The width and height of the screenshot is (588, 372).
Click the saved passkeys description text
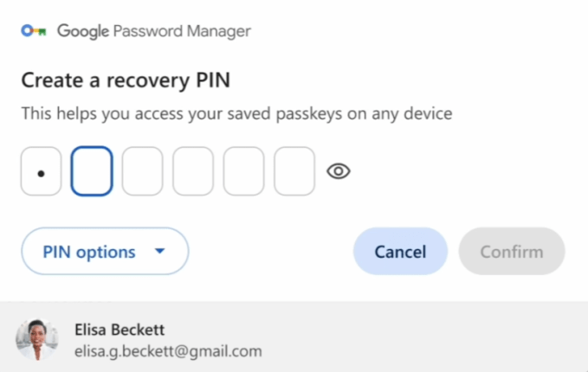click(x=236, y=113)
